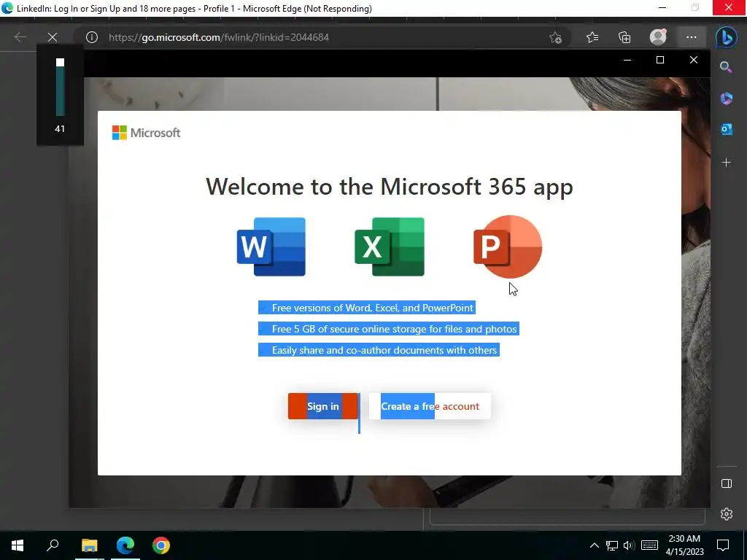Add a sidebar app with the plus icon
This screenshot has height=560, width=747.
pos(726,163)
